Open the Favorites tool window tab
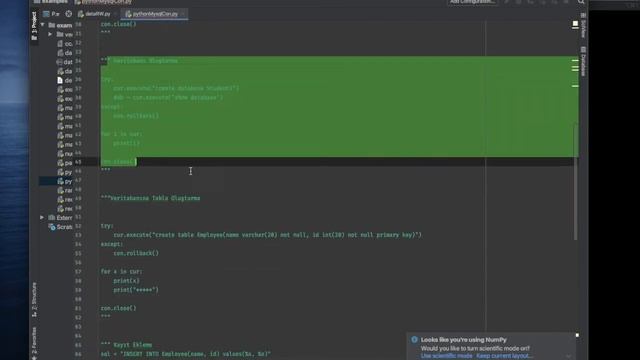640x360 pixels. point(34,343)
